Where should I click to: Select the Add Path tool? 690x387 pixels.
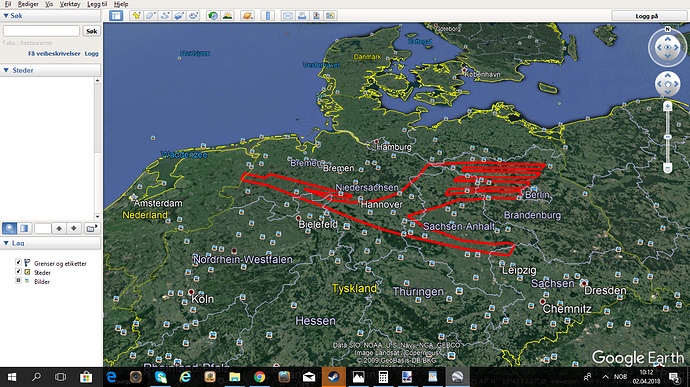click(165, 15)
